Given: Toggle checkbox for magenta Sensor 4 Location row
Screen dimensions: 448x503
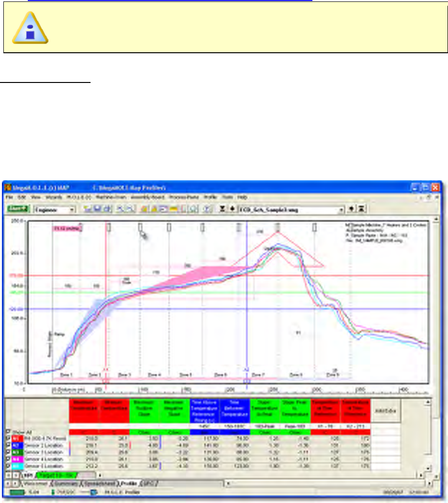Looking at the screenshot, I should pyautogui.click(x=8, y=459).
